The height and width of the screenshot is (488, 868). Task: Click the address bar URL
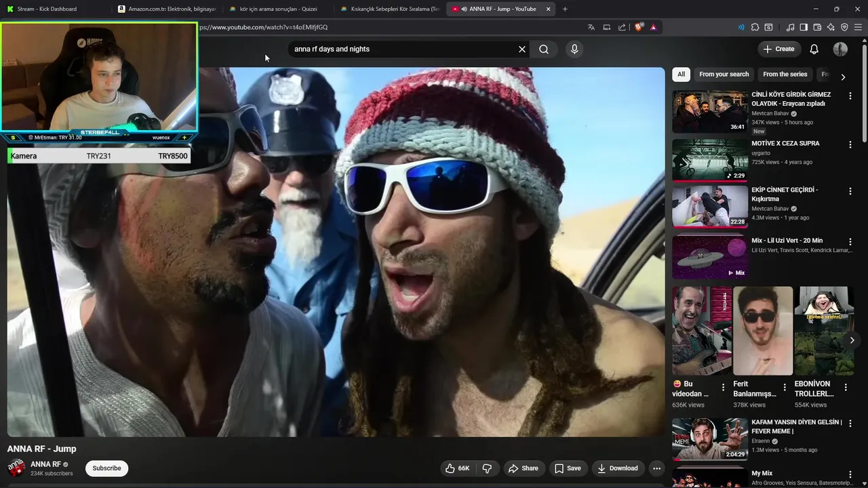point(264,27)
